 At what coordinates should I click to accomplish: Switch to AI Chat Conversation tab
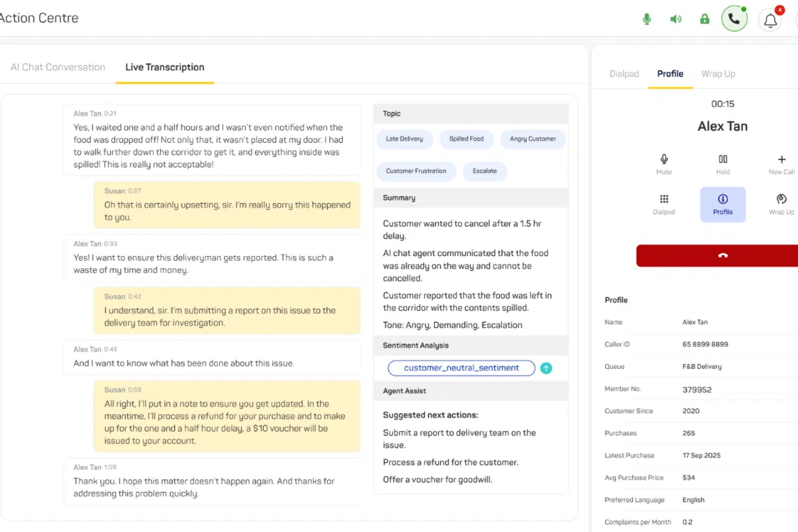(58, 67)
